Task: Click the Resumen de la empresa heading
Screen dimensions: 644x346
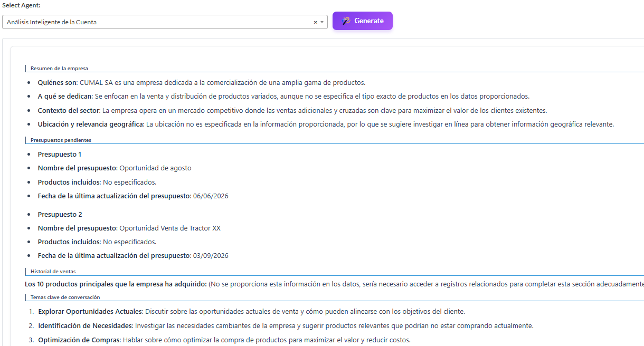Action: click(x=59, y=69)
